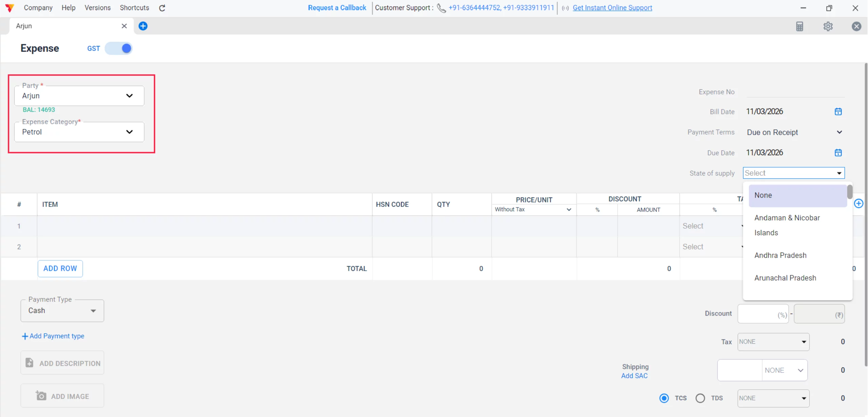The image size is (868, 417).
Task: Toggle the GST switch off
Action: [x=119, y=48]
